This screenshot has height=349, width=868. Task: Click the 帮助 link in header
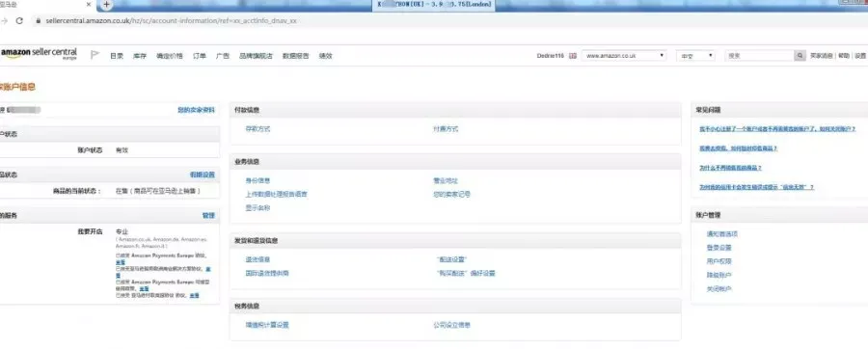[x=843, y=56]
